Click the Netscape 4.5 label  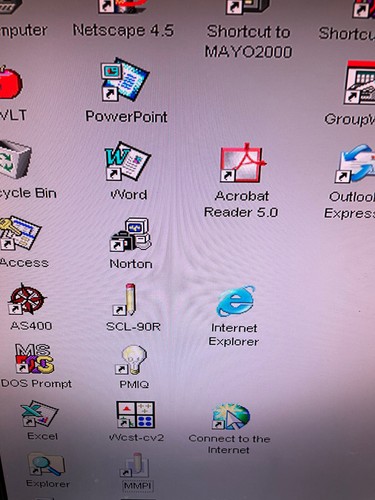[123, 31]
